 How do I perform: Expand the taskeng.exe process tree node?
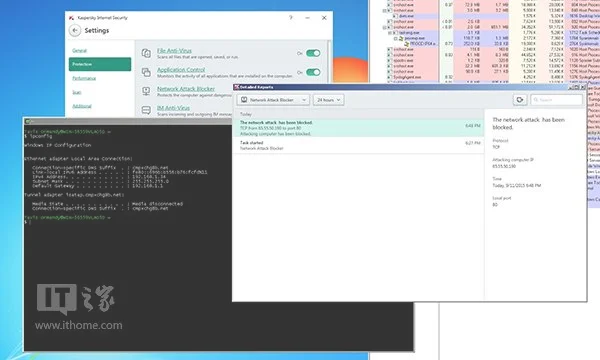[390, 33]
